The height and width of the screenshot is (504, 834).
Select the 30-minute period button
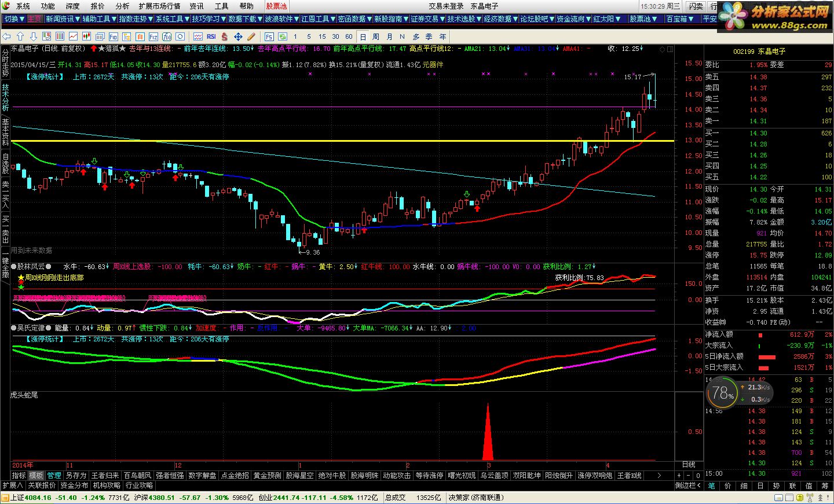point(336,36)
